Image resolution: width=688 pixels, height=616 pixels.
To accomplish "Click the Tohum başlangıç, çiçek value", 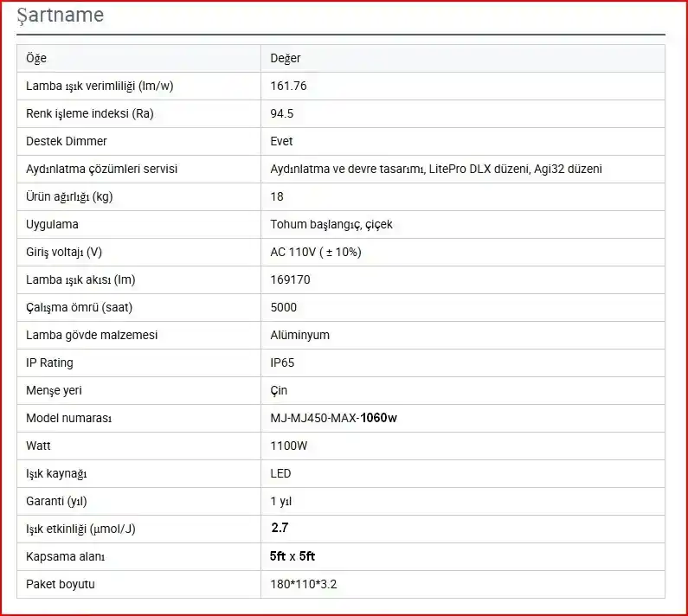I will point(331,224).
